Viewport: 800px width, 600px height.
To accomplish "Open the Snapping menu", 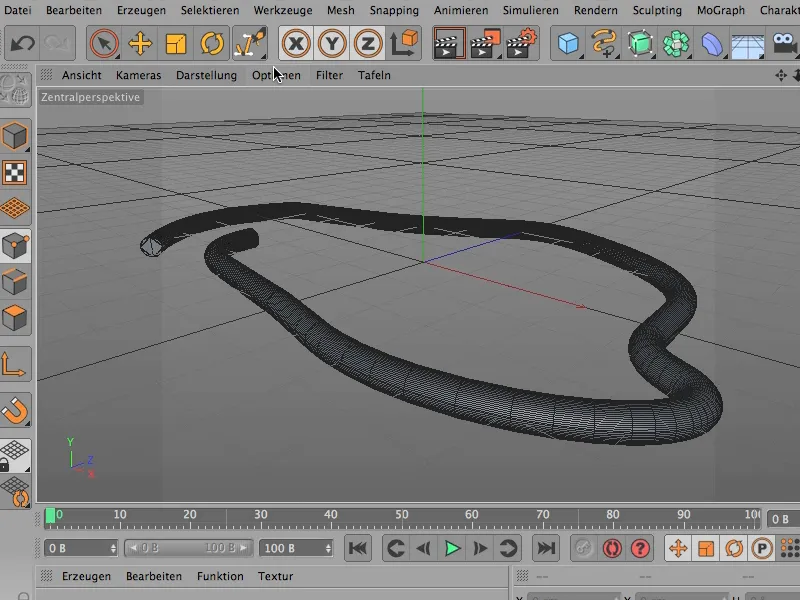I will click(394, 10).
